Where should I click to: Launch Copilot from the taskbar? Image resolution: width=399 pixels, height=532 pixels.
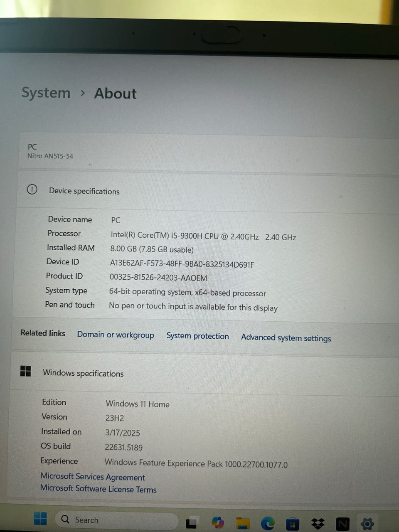218,523
